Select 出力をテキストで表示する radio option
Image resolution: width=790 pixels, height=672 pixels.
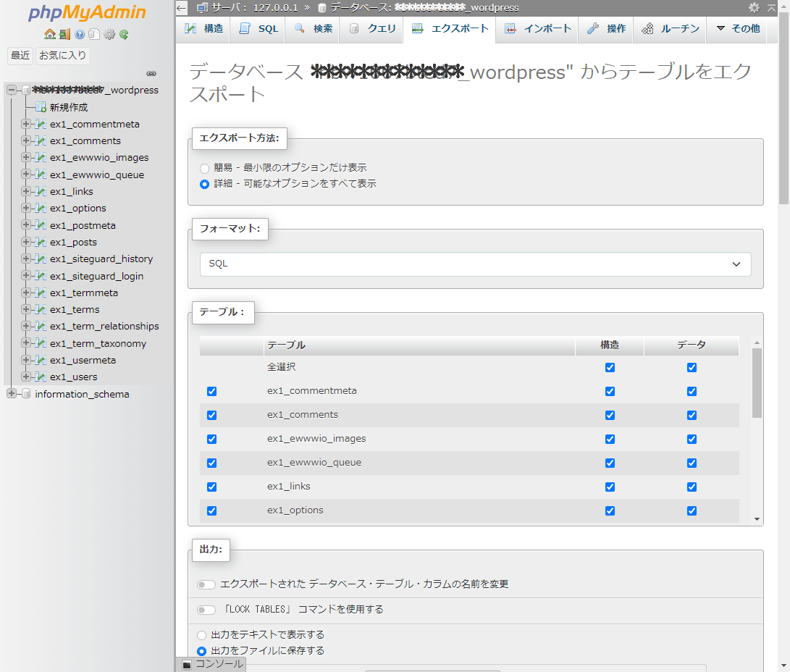[202, 635]
